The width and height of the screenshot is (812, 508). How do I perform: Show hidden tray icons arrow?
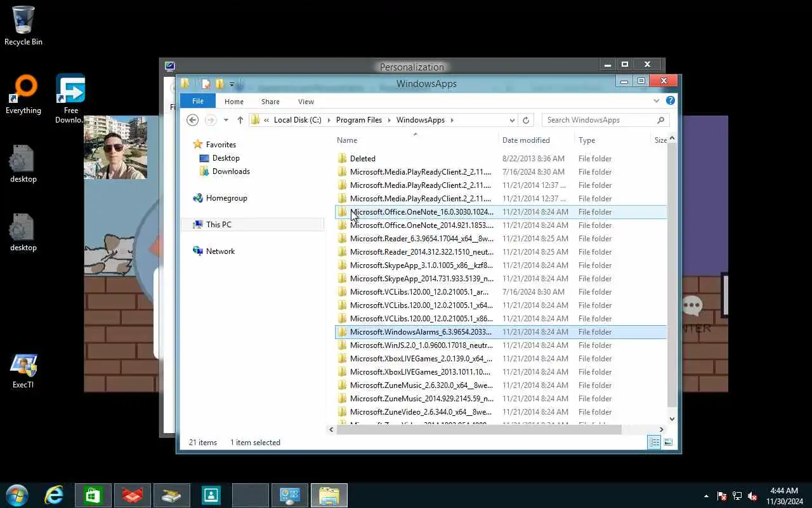(x=706, y=496)
